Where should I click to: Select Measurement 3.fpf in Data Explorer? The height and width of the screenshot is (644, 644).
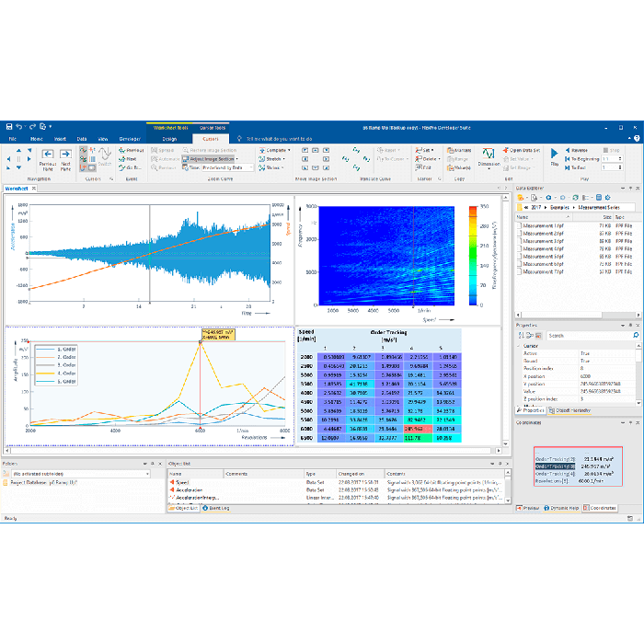click(541, 240)
